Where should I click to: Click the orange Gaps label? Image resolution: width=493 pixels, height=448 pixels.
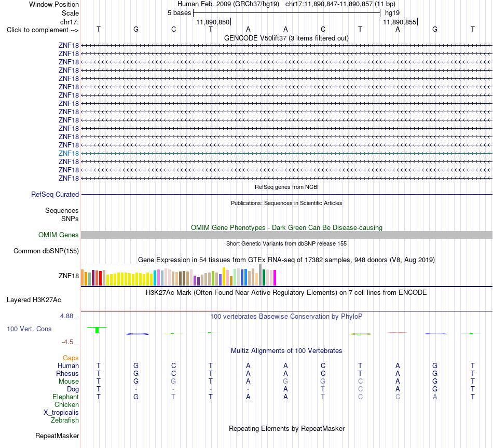coord(71,358)
